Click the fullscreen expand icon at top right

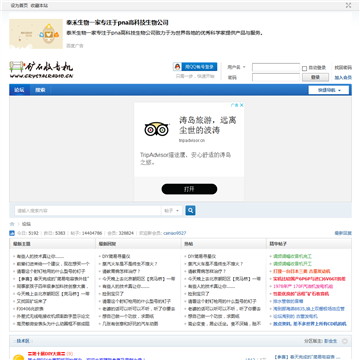(x=348, y=5)
